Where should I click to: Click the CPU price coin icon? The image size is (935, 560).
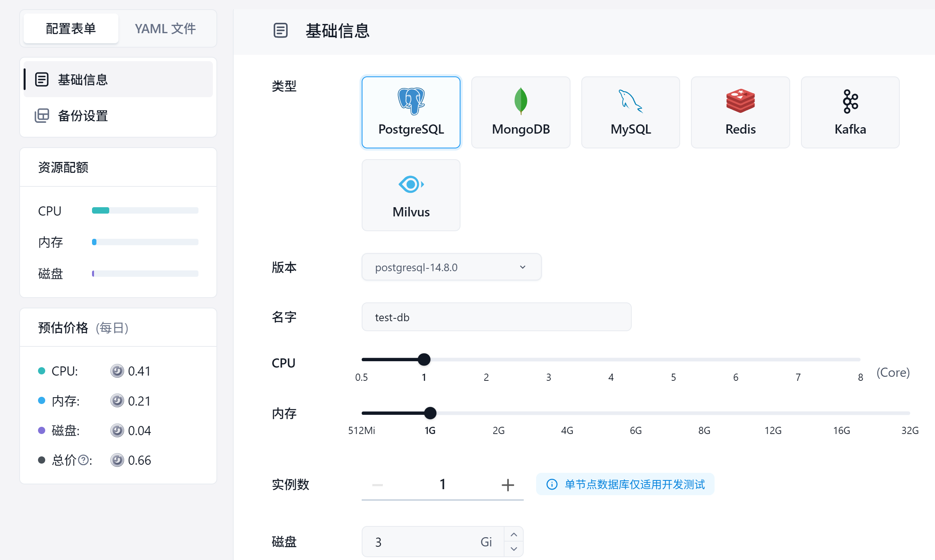[117, 371]
